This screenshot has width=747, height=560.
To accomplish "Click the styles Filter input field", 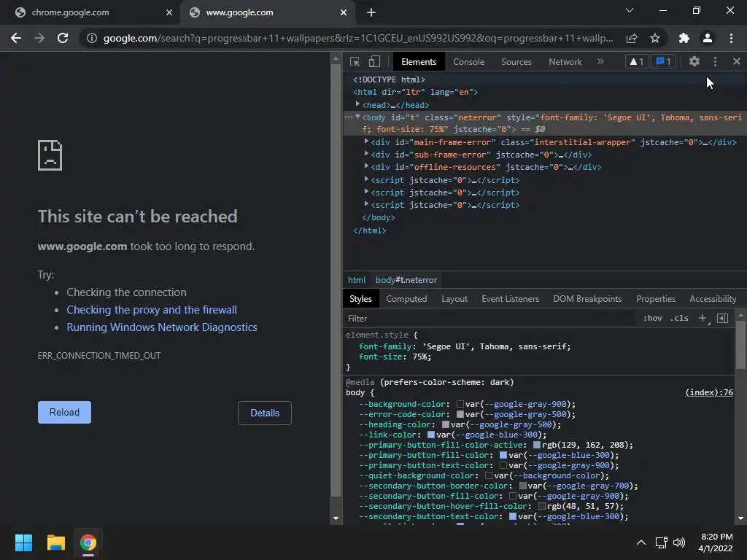I will [x=491, y=318].
